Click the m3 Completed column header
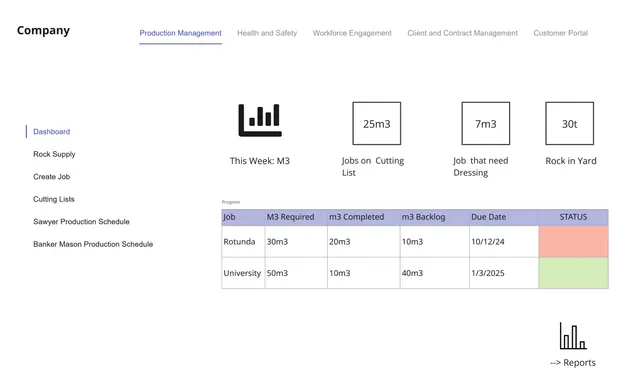This screenshot has width=640, height=386. [364, 217]
